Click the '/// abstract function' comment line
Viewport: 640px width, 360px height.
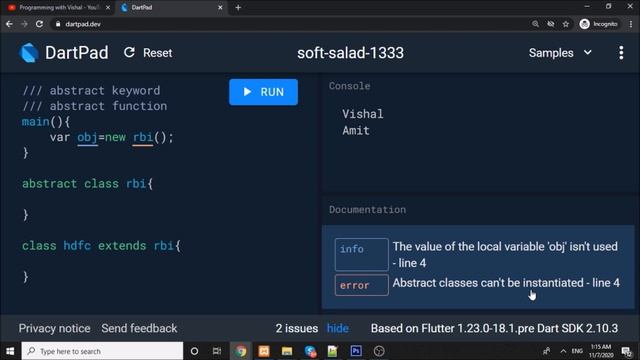(x=94, y=106)
